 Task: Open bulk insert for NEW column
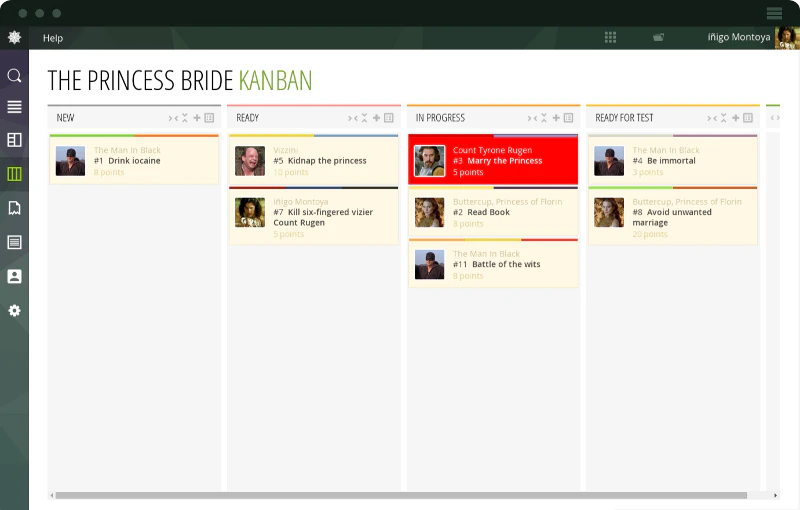209,118
